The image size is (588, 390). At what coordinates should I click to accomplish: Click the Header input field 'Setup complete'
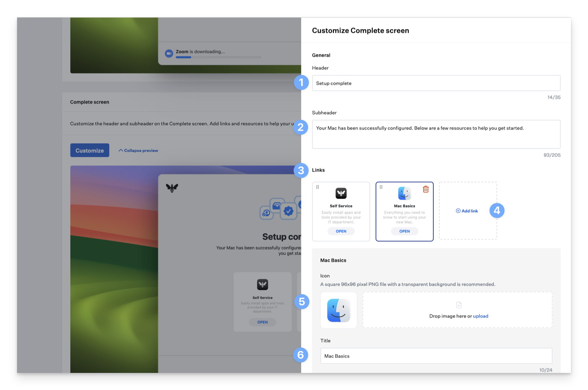point(436,83)
